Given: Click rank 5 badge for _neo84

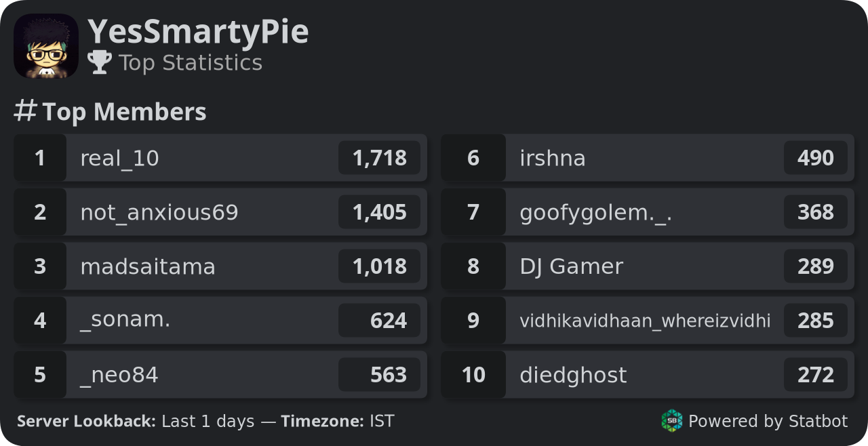Looking at the screenshot, I should (40, 375).
